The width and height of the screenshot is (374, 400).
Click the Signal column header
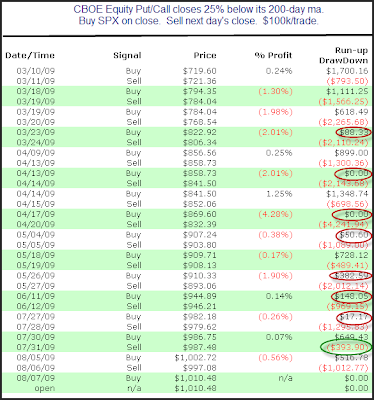tap(127, 55)
